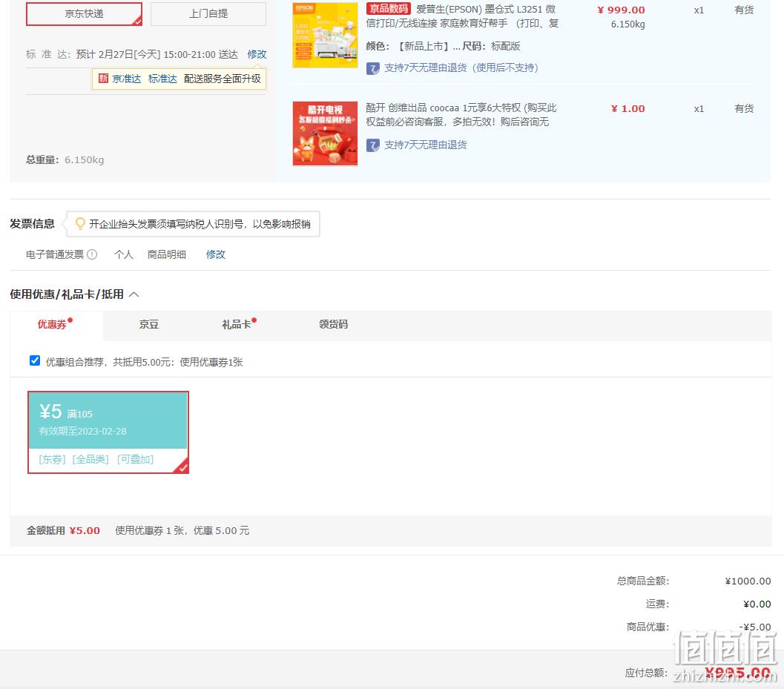Open the 酷开电视 coocaa product thumbnail
The height and width of the screenshot is (689, 784).
coord(325,133)
